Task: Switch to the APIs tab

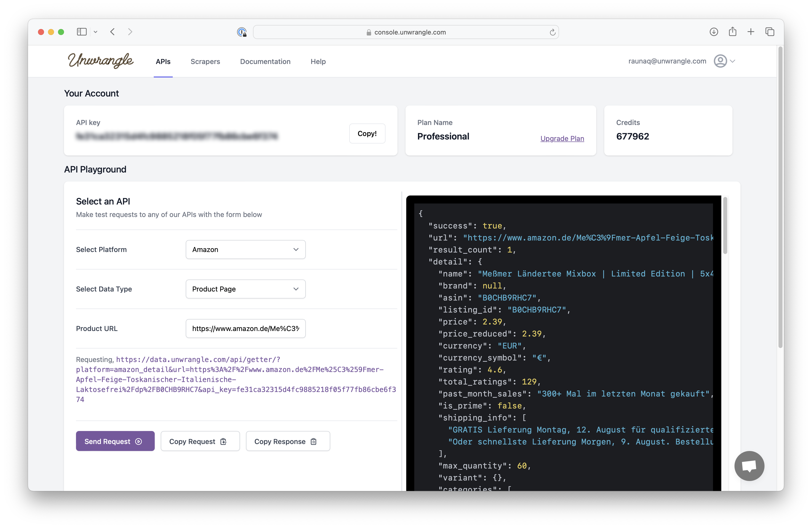Action: 163,61
